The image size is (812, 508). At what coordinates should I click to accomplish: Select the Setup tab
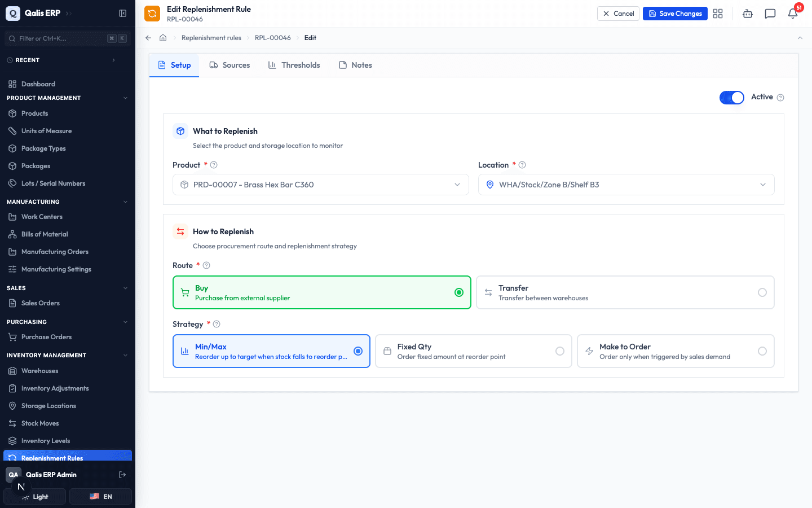click(174, 65)
